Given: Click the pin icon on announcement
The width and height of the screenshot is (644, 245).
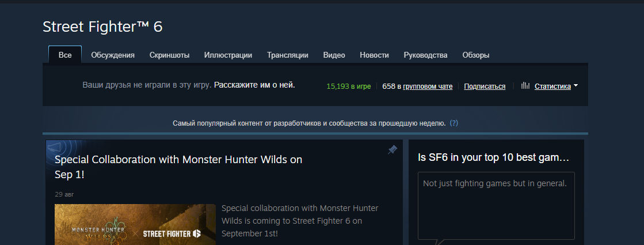Looking at the screenshot, I should [x=393, y=150].
